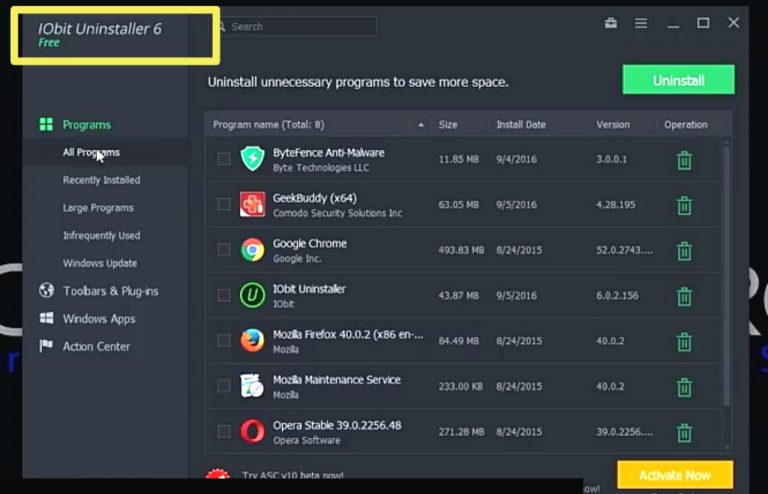Click the Opera red O icon
Image resolution: width=768 pixels, height=494 pixels.
[x=252, y=431]
